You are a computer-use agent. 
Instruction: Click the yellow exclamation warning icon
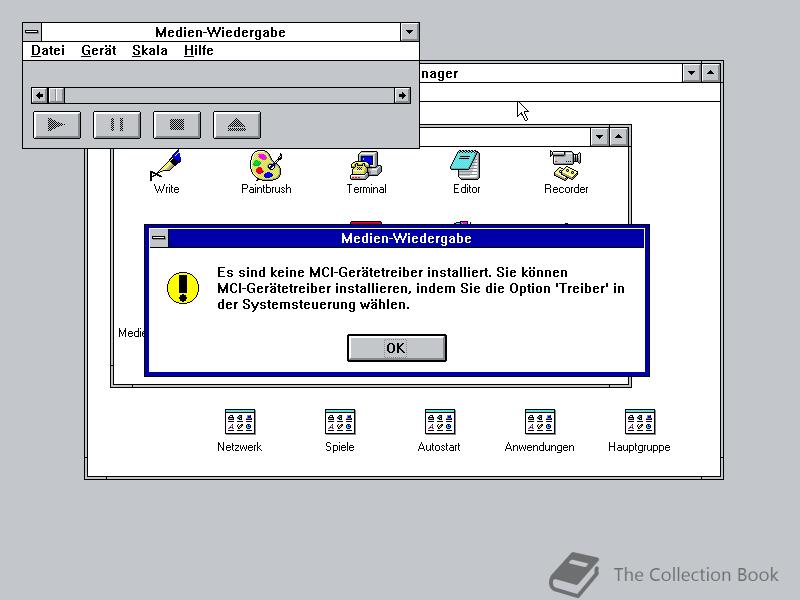(x=183, y=288)
